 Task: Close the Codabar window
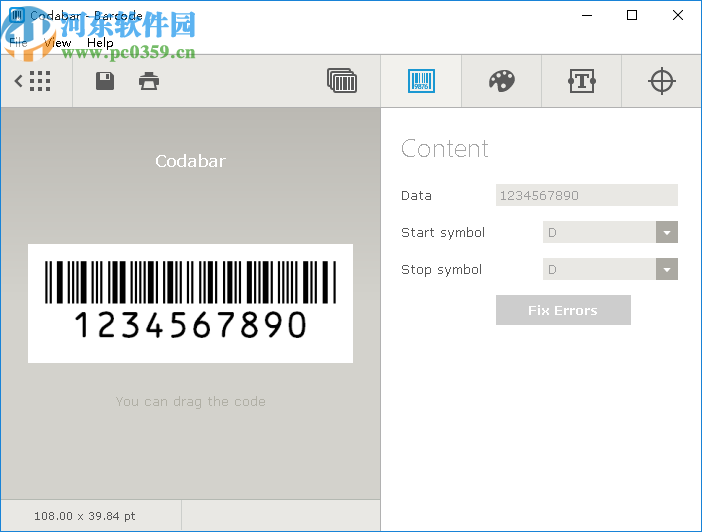(678, 15)
